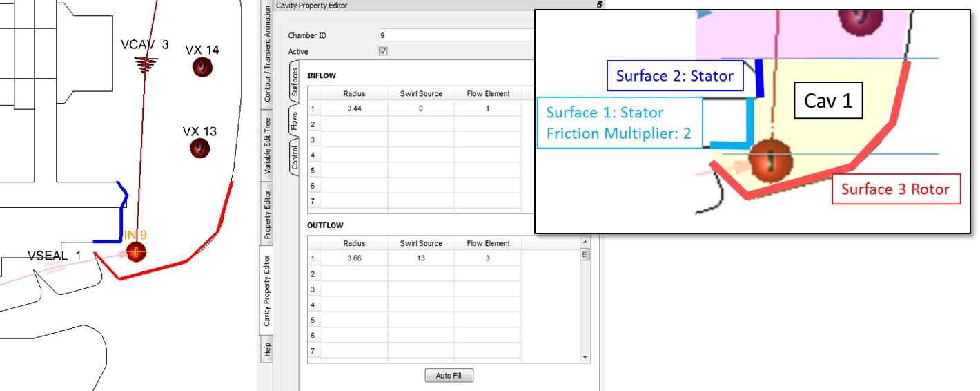Click the red node in Cav 1 inset
Viewport: 980px width, 391px height.
771,161
